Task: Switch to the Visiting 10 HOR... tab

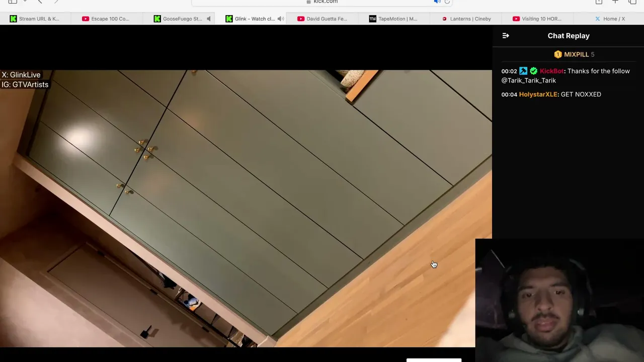Action: point(539,19)
